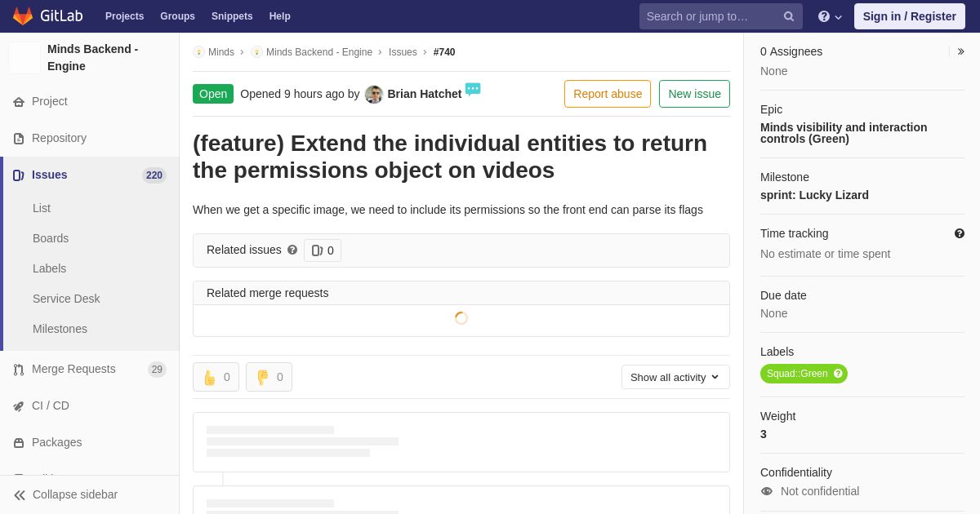The height and width of the screenshot is (514, 980).
Task: Open the epic Minds visibility and interaction controls
Action: [x=844, y=133]
